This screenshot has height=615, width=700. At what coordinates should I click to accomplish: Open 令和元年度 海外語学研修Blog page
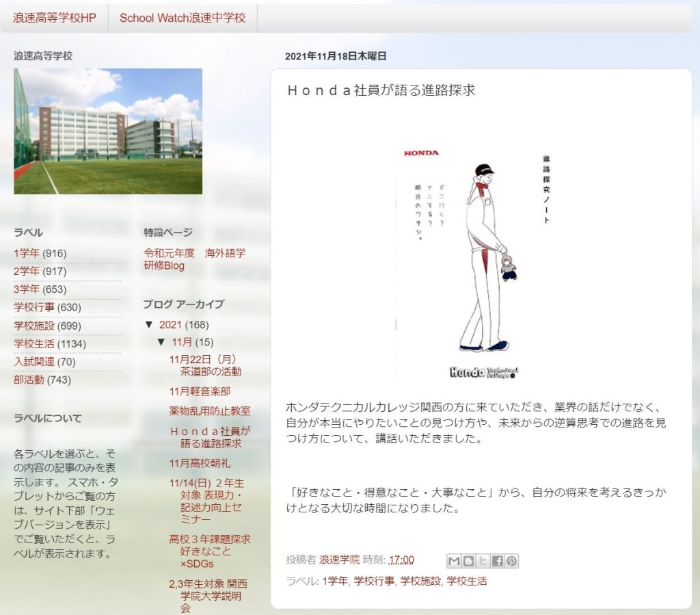[x=194, y=259]
